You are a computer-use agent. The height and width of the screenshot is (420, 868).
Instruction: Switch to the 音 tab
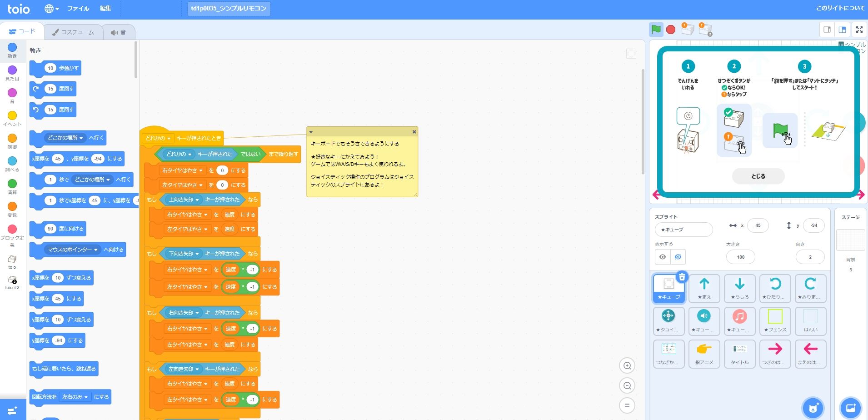(x=118, y=32)
